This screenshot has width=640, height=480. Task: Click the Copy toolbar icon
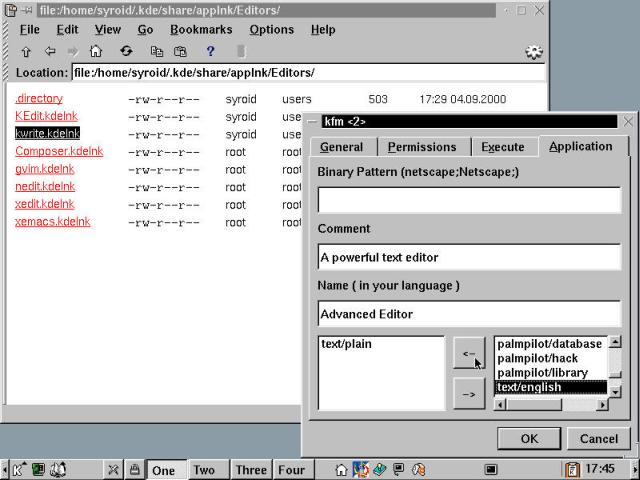(x=156, y=51)
